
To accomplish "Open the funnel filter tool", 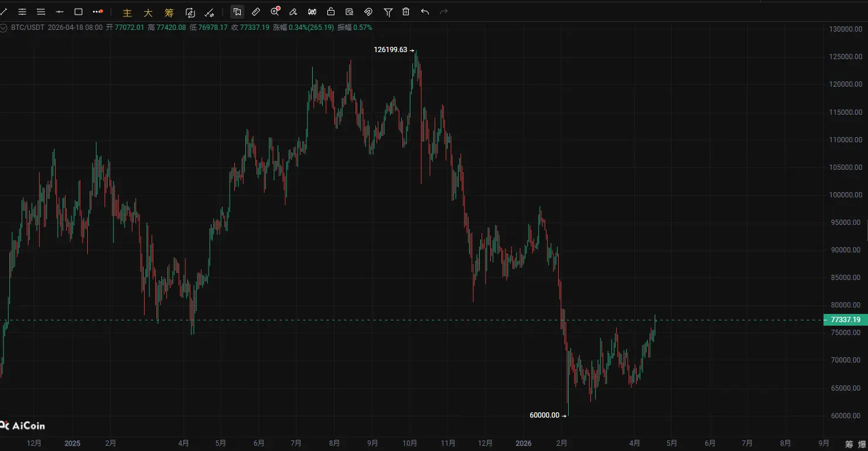I will [388, 12].
